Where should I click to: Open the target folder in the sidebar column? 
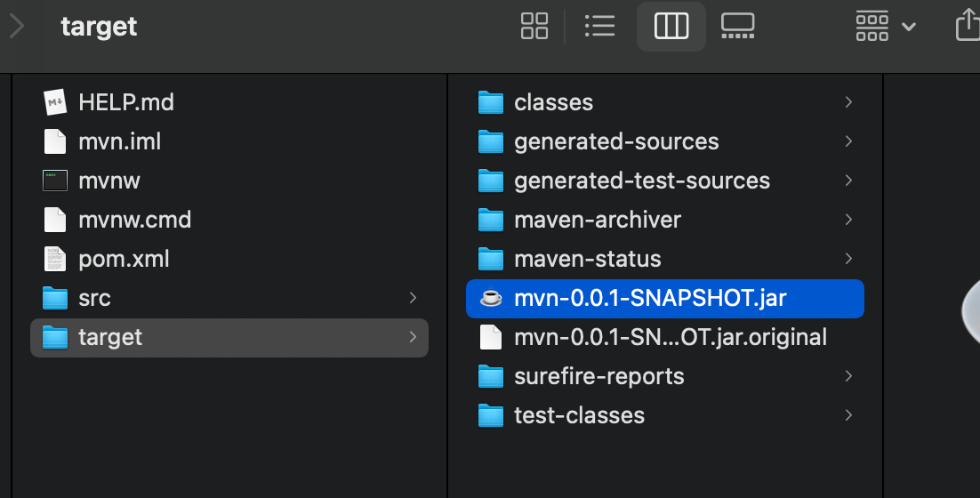coord(229,337)
